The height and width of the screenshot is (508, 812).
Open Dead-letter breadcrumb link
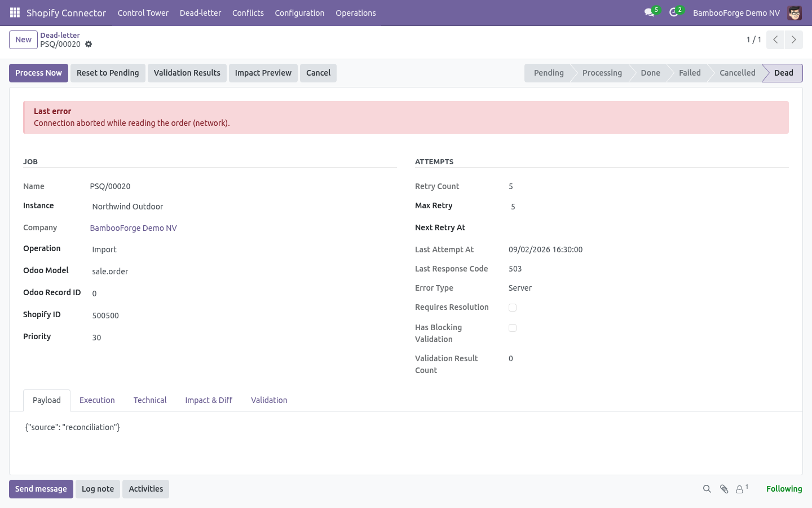tap(60, 35)
